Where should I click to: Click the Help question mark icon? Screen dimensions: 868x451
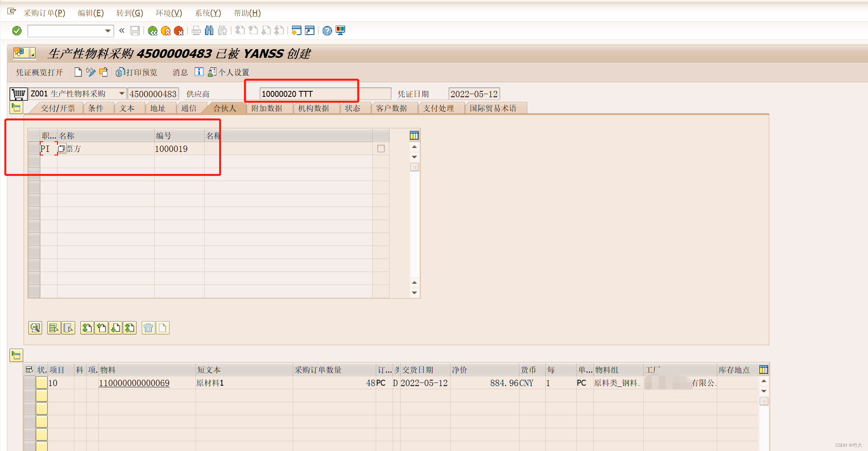[x=327, y=31]
